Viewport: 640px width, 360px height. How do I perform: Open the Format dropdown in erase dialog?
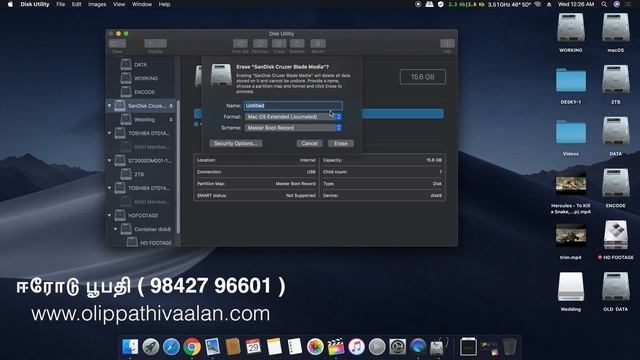[293, 117]
